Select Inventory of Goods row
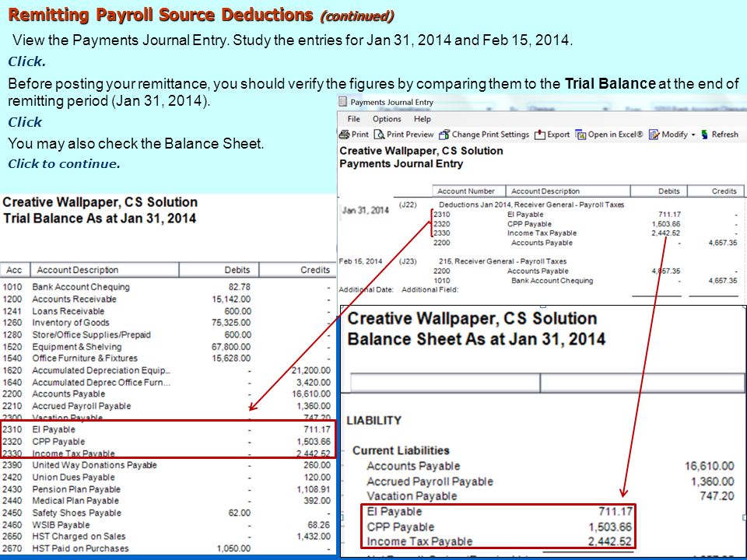 (167, 323)
